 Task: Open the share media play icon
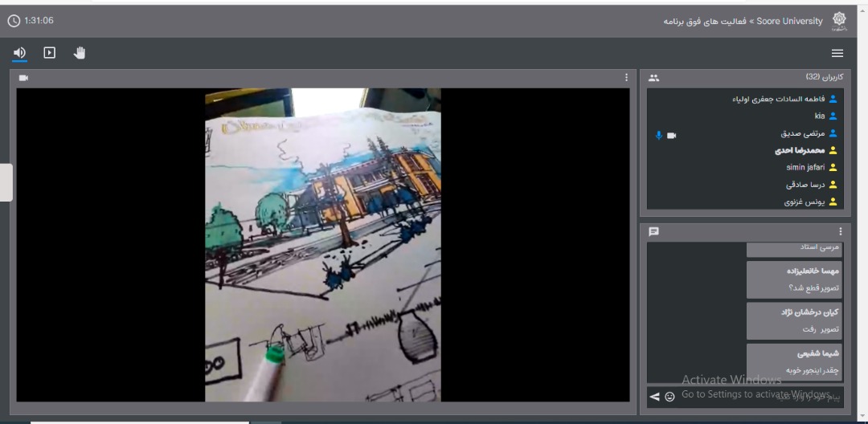click(x=50, y=52)
